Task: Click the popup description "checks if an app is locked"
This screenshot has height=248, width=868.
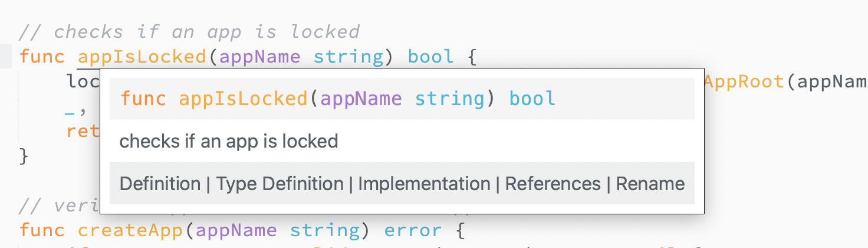Action: 229,141
